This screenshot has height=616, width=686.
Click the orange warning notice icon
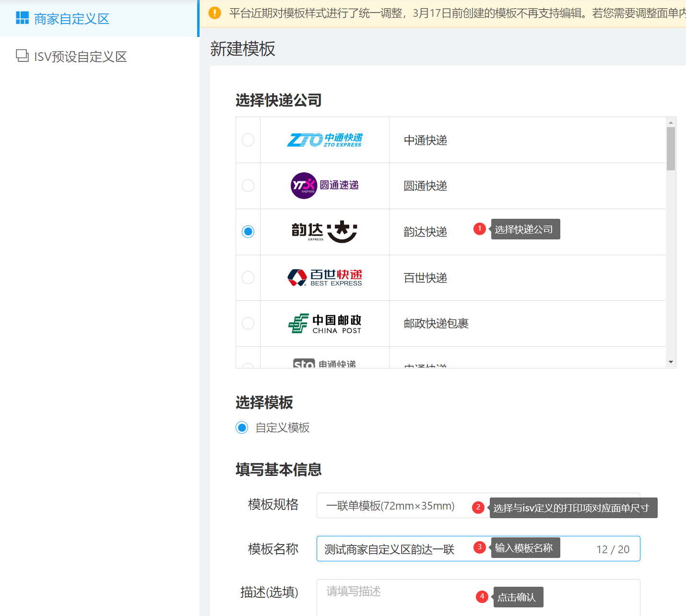215,13
